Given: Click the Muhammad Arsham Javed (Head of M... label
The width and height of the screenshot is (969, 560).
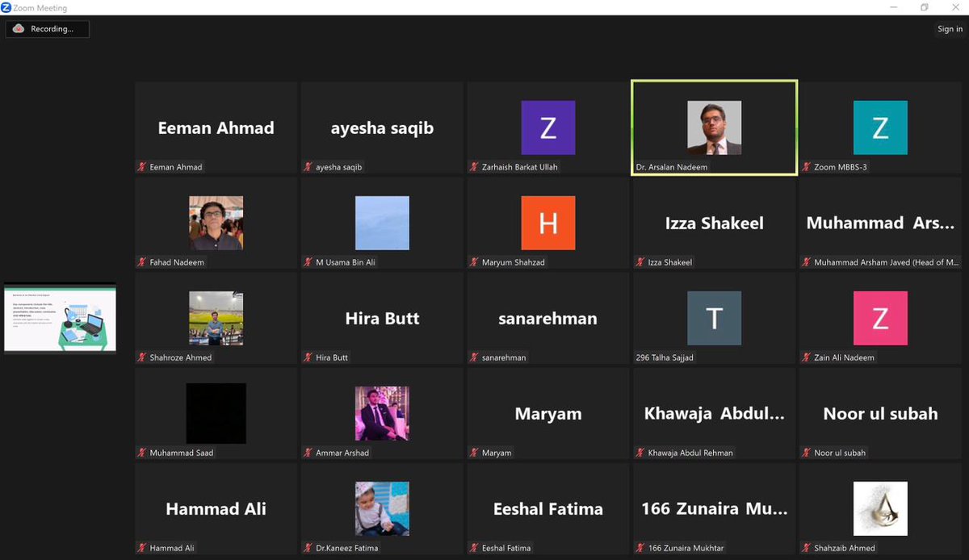Looking at the screenshot, I should 886,262.
